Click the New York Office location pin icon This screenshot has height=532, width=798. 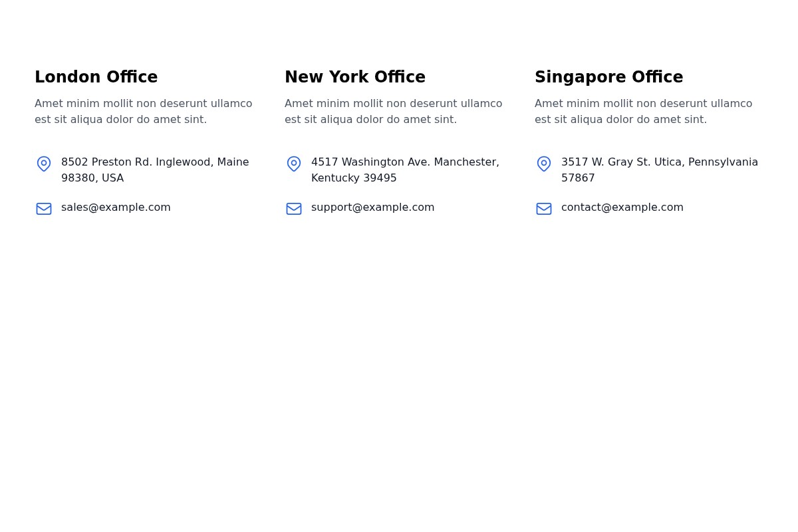pyautogui.click(x=294, y=164)
